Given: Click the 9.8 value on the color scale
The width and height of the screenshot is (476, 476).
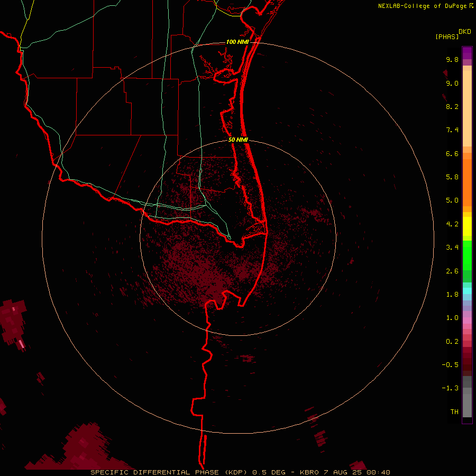Looking at the screenshot, I should (452, 60).
